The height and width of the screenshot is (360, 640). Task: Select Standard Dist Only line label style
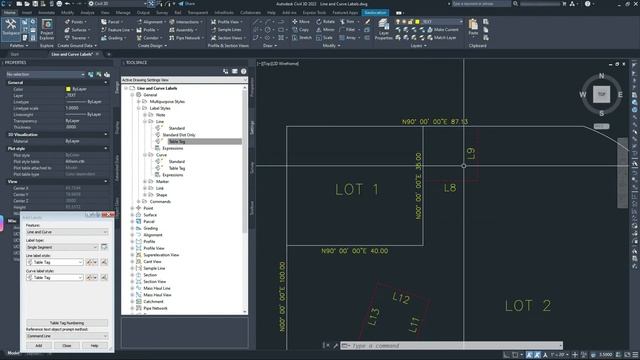[x=179, y=135]
